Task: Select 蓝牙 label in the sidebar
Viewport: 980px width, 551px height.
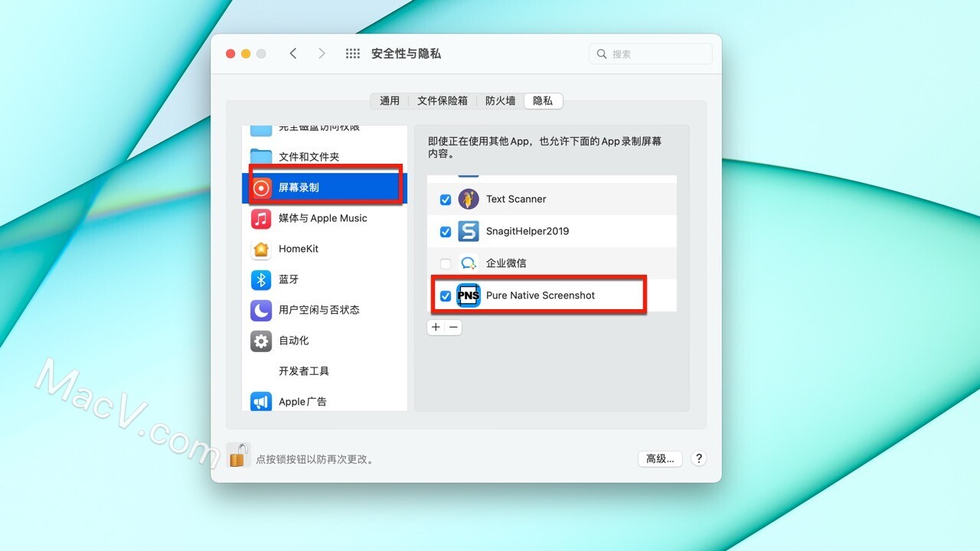Action: [289, 279]
